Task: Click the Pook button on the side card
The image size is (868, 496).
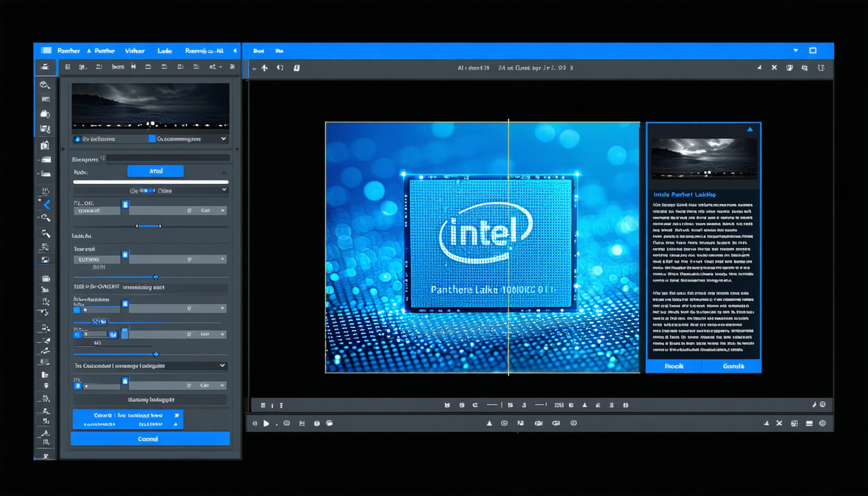Action: pos(674,366)
